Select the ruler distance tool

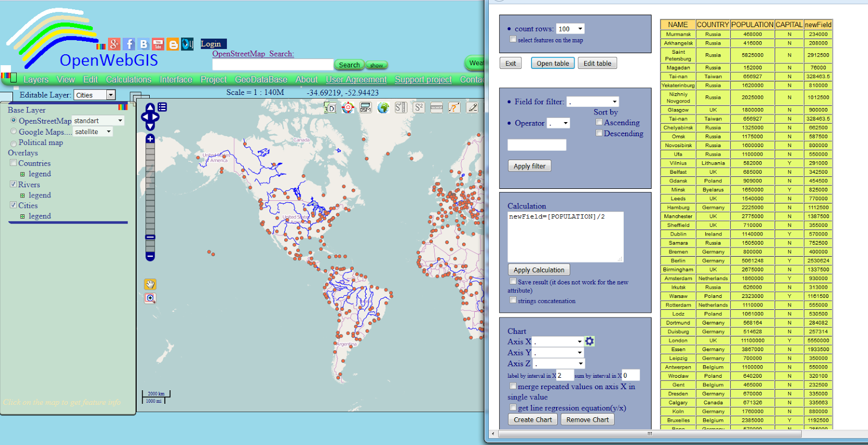pos(437,107)
